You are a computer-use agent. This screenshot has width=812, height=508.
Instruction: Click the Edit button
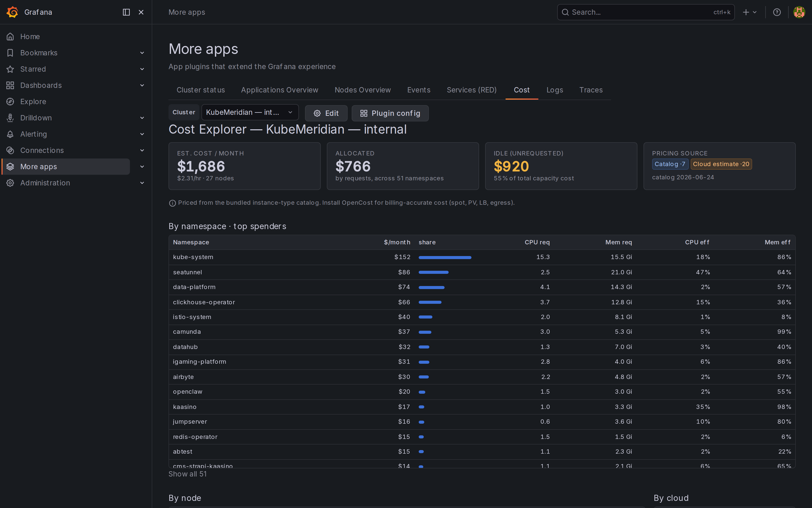coord(326,113)
